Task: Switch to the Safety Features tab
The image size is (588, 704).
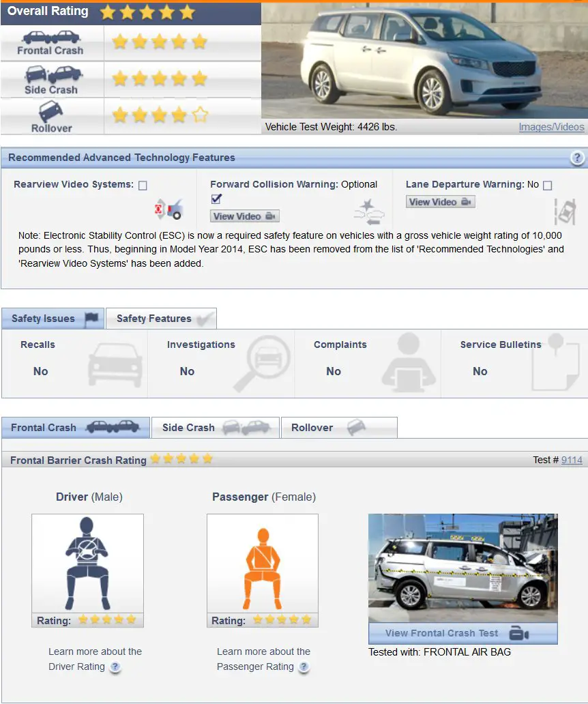Action: [x=161, y=319]
